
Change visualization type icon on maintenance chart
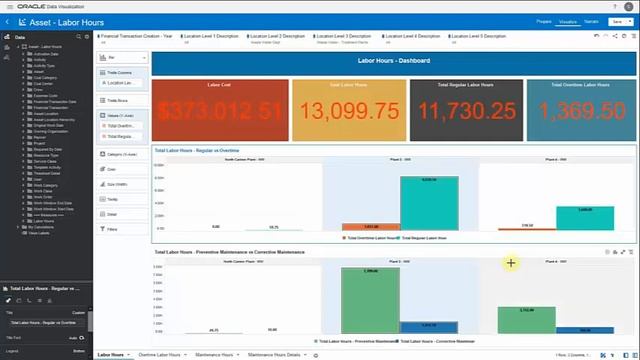[x=615, y=252]
